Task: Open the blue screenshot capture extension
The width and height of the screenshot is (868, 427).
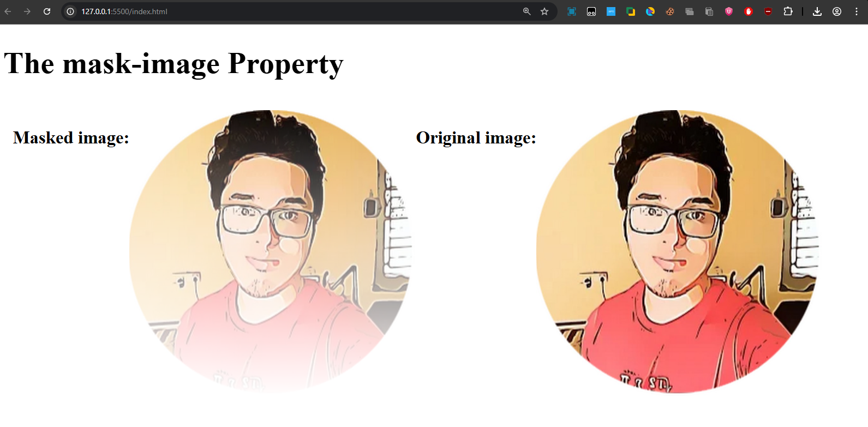Action: [572, 11]
